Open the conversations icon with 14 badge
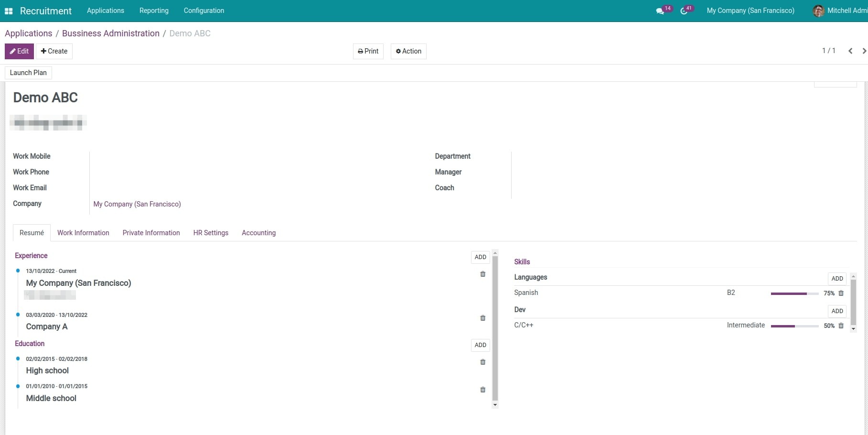The image size is (868, 435). click(660, 11)
